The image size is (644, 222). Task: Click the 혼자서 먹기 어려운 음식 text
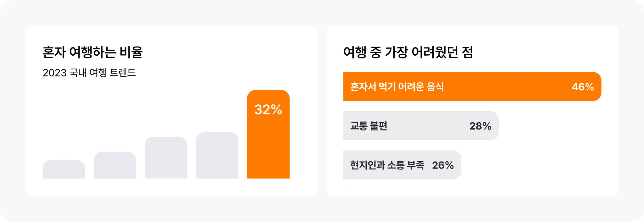397,86
